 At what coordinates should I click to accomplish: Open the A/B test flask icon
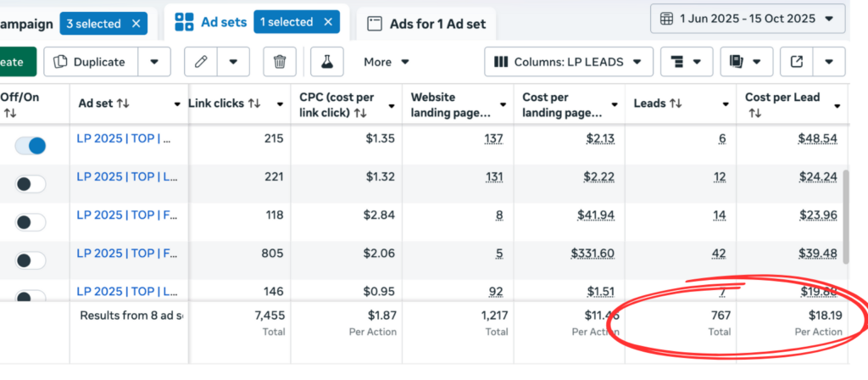point(326,62)
